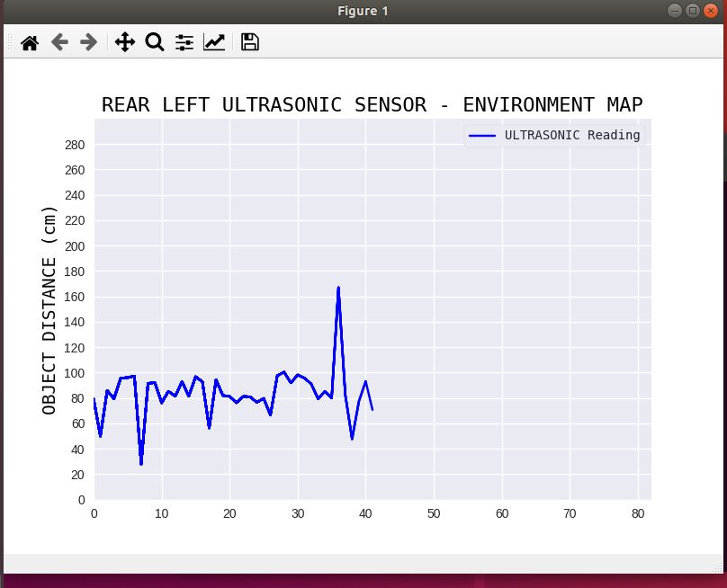
Task: Click the 'OBJECT DISTANCE (cm)' y-axis label
Action: coord(49,310)
